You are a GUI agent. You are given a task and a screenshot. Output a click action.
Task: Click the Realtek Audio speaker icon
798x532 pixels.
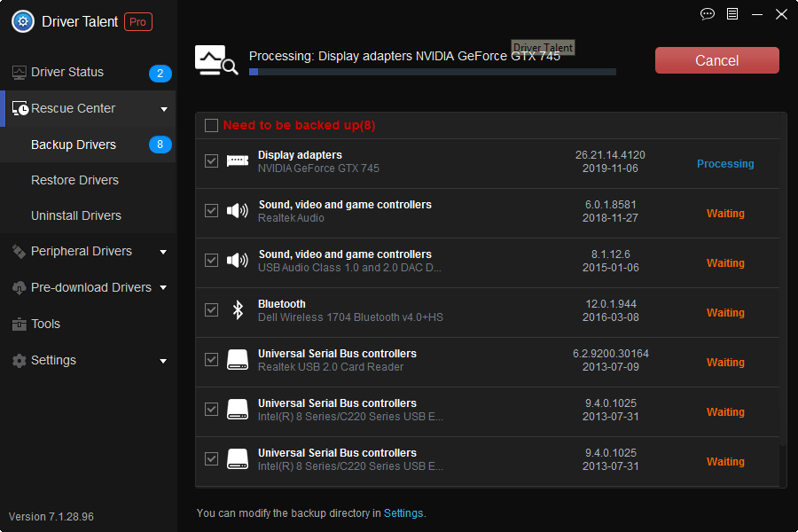[x=237, y=211]
